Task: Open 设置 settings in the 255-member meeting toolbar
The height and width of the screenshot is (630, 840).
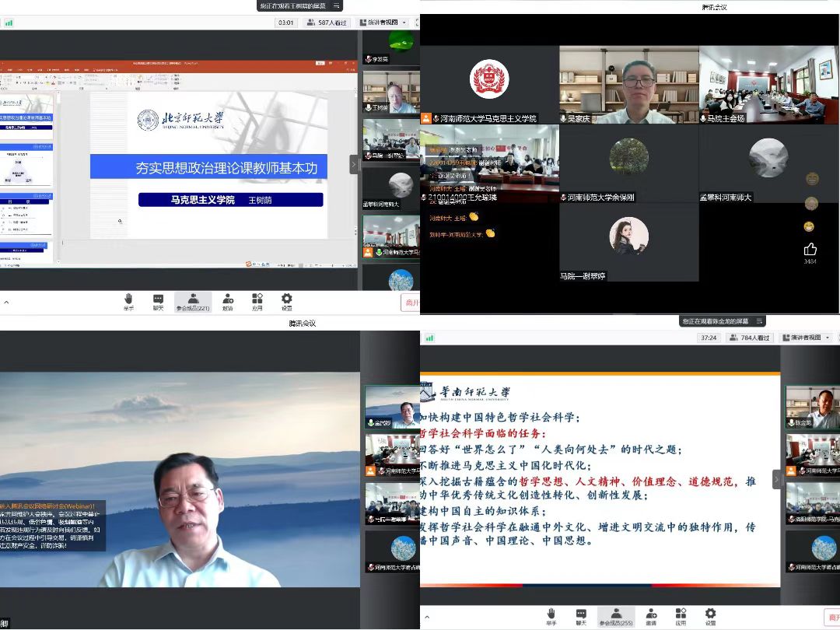Action: point(710,617)
